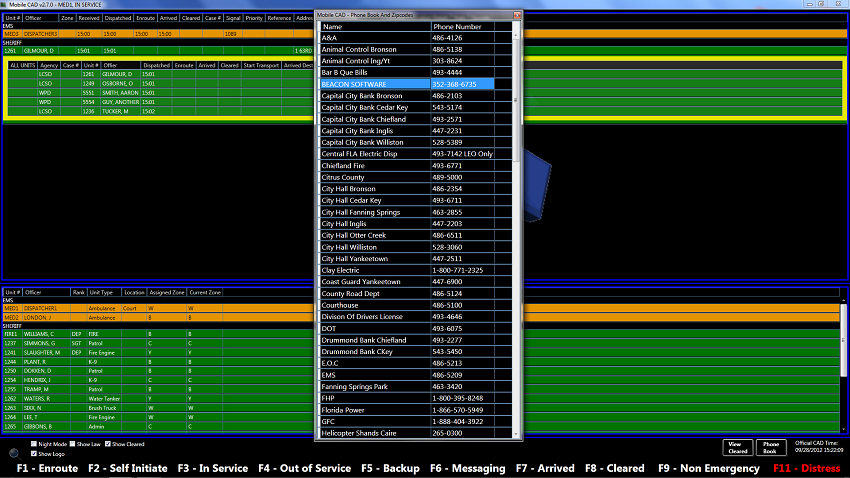Image resolution: width=850 pixels, height=478 pixels.
Task: Open the Phone Book button
Action: click(770, 447)
